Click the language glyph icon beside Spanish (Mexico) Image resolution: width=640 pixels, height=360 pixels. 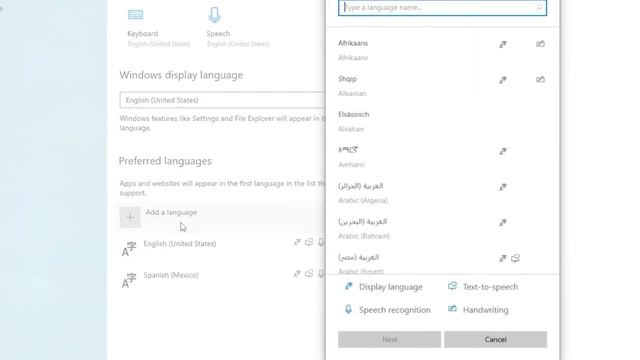coord(129,280)
